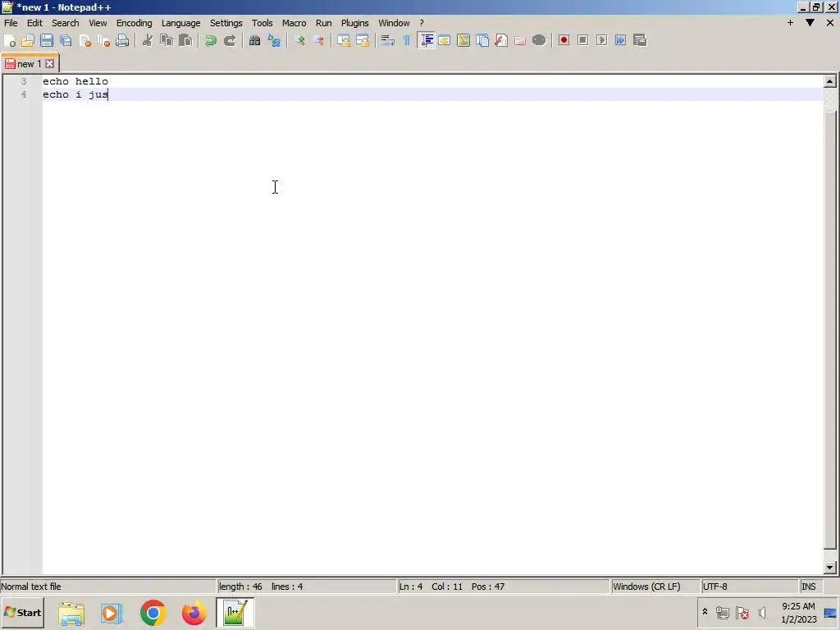Image resolution: width=840 pixels, height=630 pixels.
Task: Click the Zoom In toolbar icon
Action: coord(299,41)
